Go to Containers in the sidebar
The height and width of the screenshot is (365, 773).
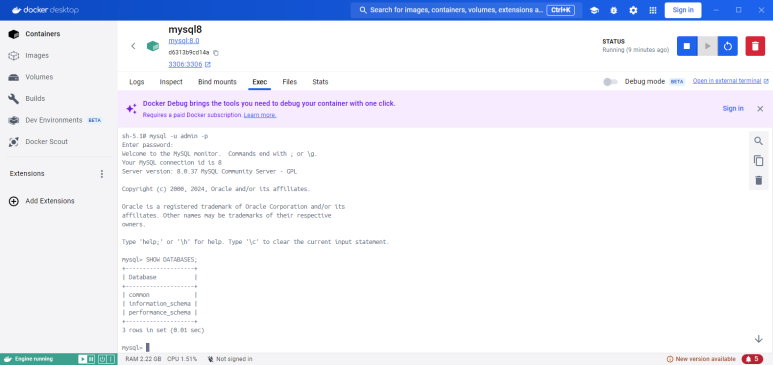pos(59,34)
